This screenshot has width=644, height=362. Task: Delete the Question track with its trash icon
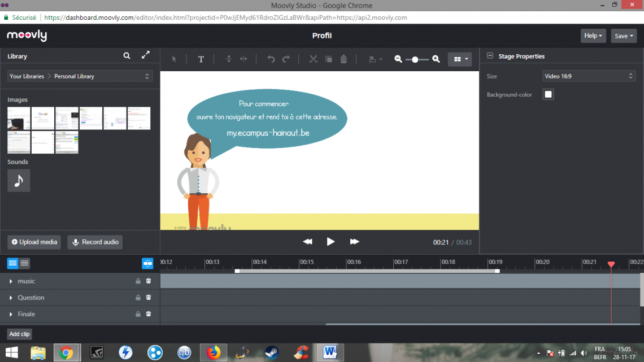[x=149, y=298]
